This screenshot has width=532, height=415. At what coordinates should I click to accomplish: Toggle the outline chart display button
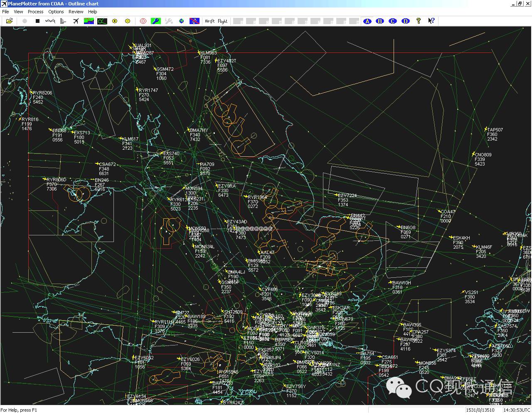click(102, 21)
